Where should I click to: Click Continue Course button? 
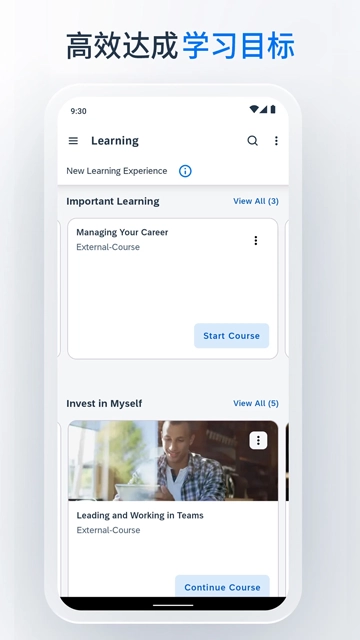pos(222,587)
